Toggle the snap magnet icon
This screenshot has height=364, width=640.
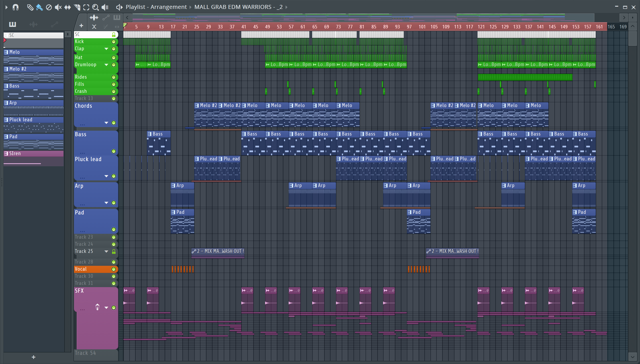tap(16, 7)
